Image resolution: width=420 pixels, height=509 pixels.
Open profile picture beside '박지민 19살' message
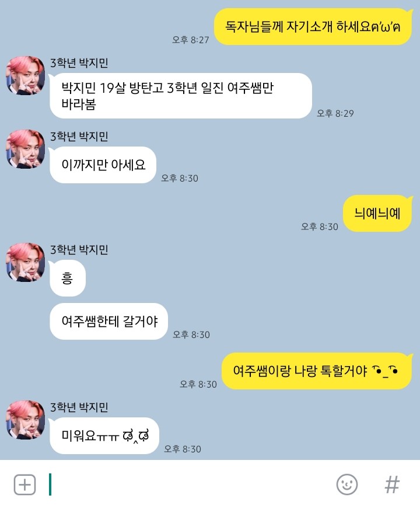click(x=26, y=75)
